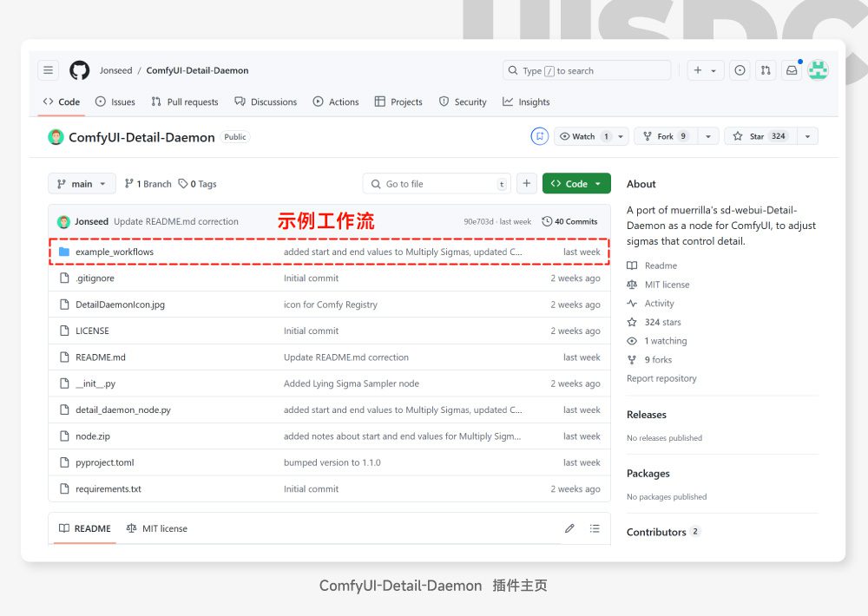Image resolution: width=868 pixels, height=616 pixels.
Task: Click the create new plus button
Action: click(x=698, y=70)
